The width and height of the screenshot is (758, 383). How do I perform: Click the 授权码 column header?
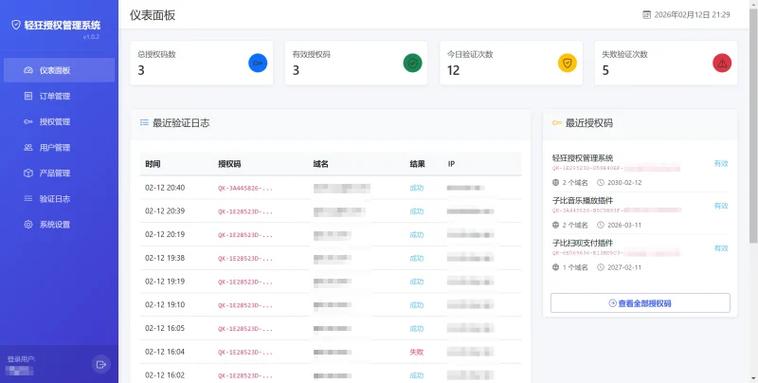point(229,164)
